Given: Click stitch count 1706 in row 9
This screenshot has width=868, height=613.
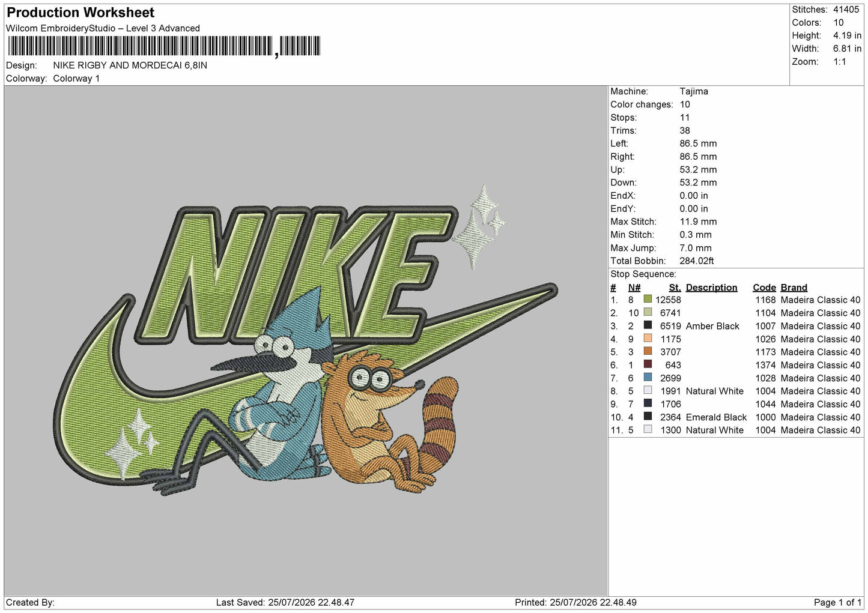Looking at the screenshot, I should pos(670,404).
